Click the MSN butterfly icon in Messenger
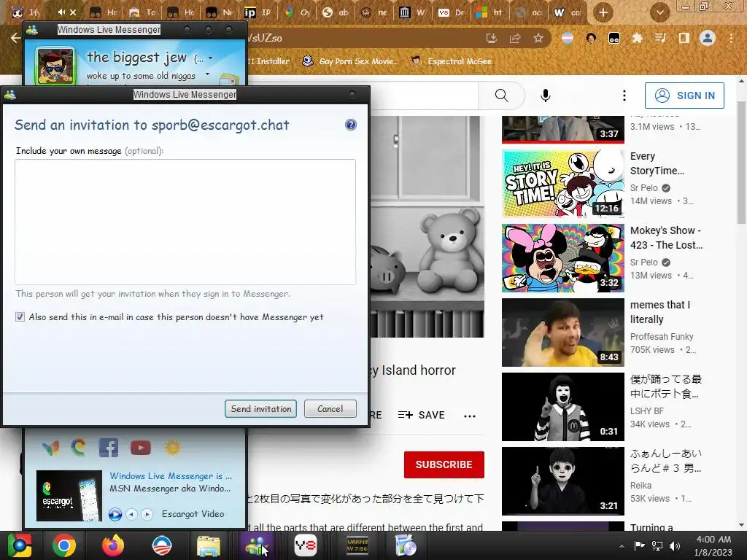 [50, 448]
